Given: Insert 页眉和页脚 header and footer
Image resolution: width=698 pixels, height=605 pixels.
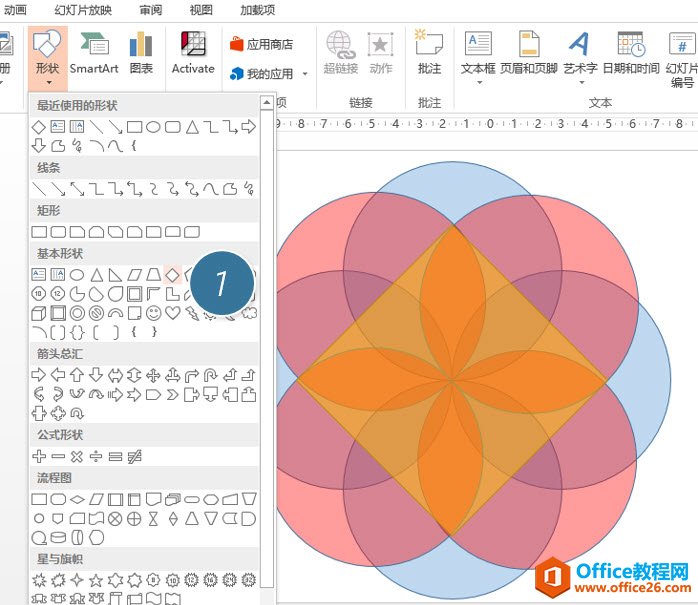Looking at the screenshot, I should click(x=529, y=53).
